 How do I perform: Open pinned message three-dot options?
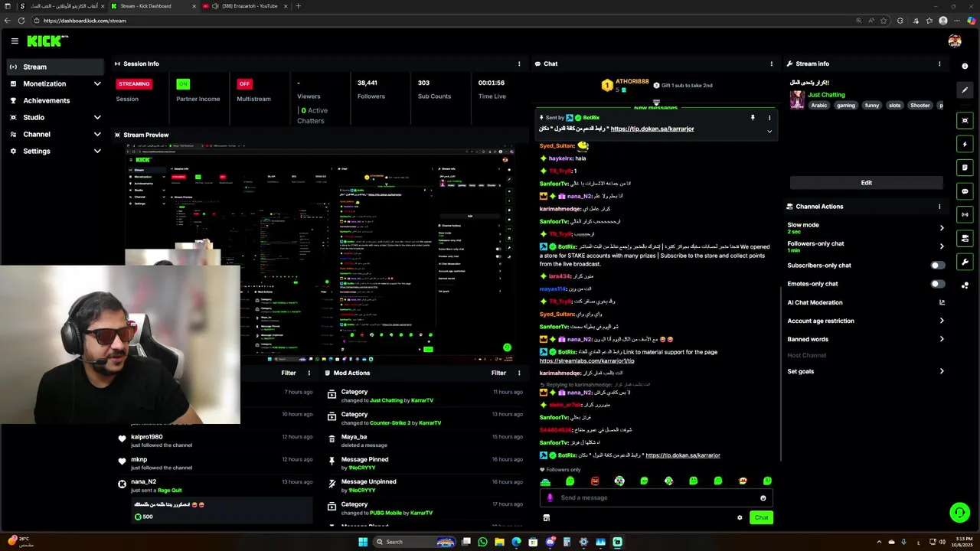(769, 118)
